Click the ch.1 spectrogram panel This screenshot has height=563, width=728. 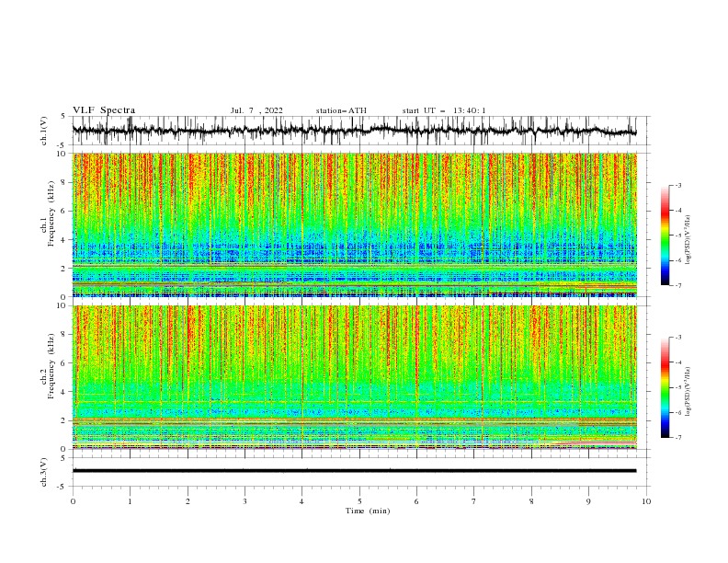pos(355,224)
